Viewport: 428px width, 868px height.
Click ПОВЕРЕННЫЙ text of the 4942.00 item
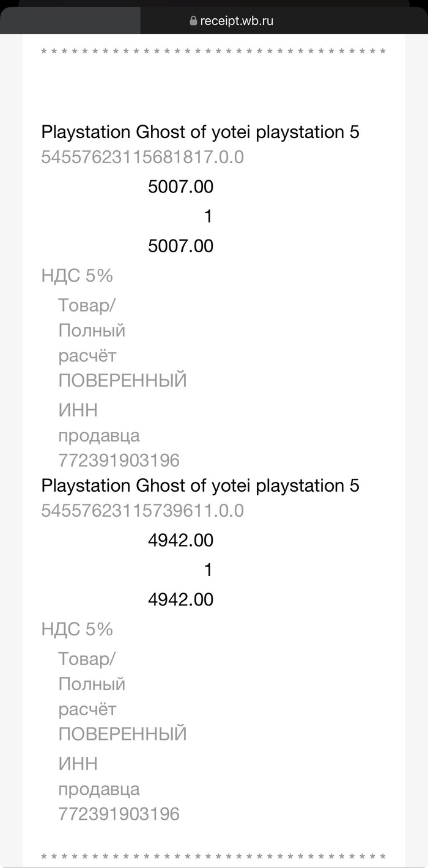tap(122, 734)
